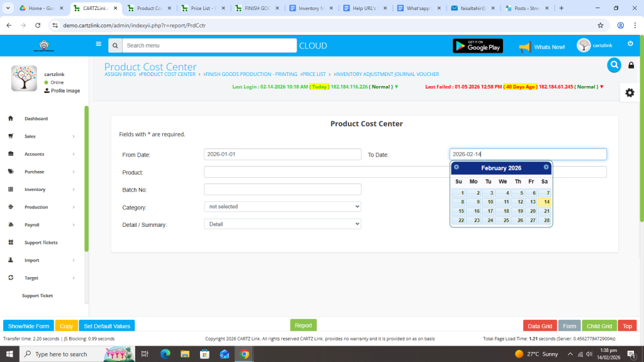Go to next month in calendar
The image size is (644, 362).
point(546,167)
